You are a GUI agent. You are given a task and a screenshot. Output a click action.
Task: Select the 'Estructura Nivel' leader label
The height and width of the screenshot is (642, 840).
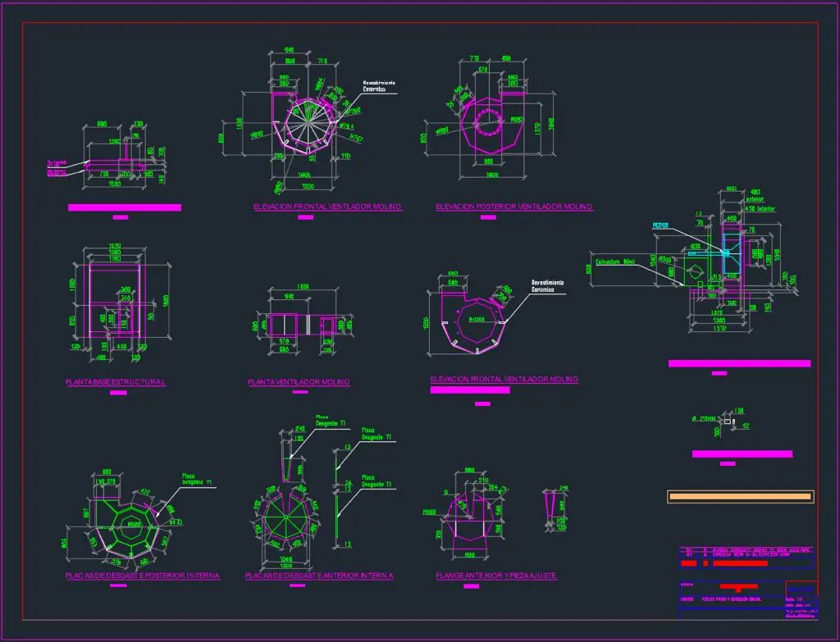click(x=616, y=262)
